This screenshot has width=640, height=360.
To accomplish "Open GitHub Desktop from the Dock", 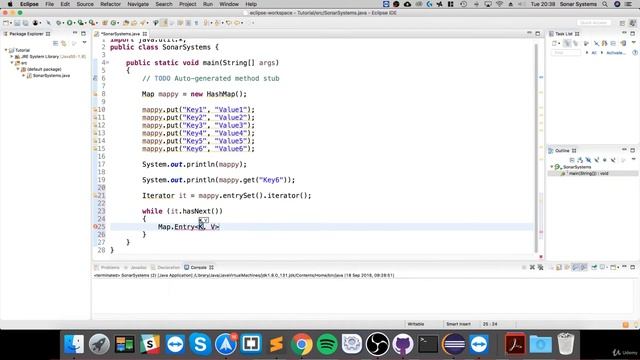I will pos(403,344).
